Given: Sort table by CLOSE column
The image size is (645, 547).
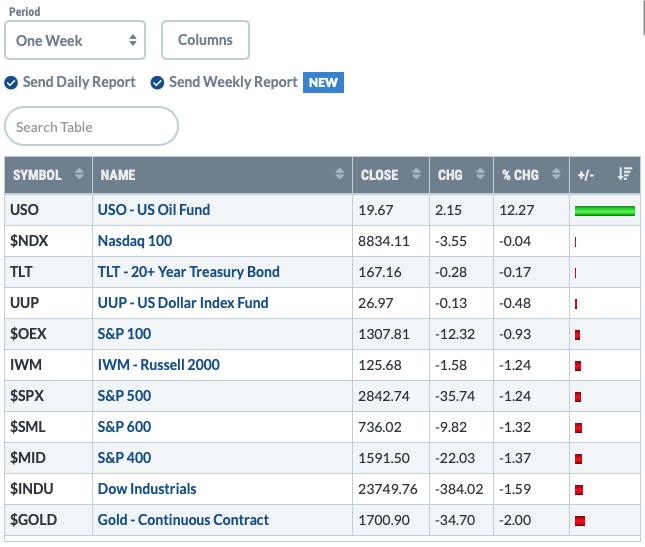Looking at the screenshot, I should click(x=391, y=175).
